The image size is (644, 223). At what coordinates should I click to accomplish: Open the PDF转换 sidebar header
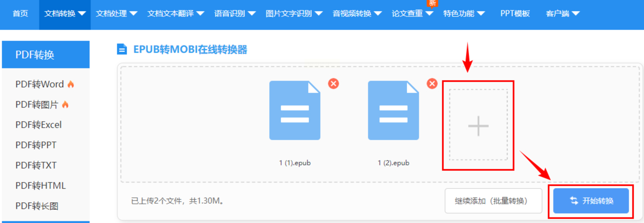pos(46,55)
